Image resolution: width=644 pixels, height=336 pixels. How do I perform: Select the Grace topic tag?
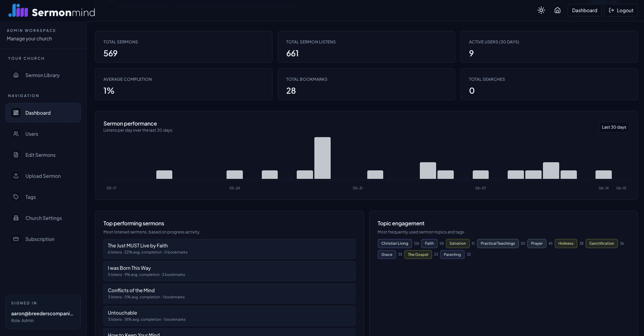point(387,255)
